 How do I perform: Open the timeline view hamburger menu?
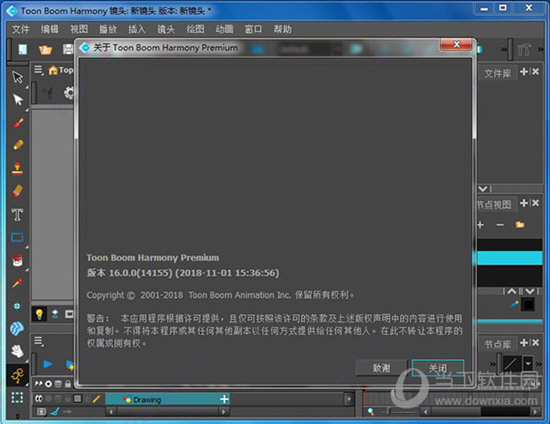(x=38, y=341)
